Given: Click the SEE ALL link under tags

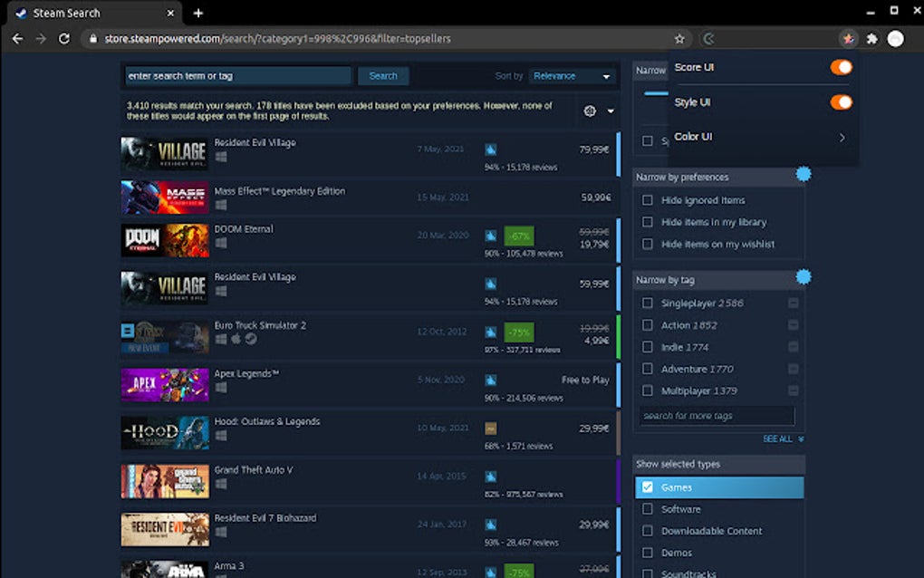Looking at the screenshot, I should click(x=779, y=438).
